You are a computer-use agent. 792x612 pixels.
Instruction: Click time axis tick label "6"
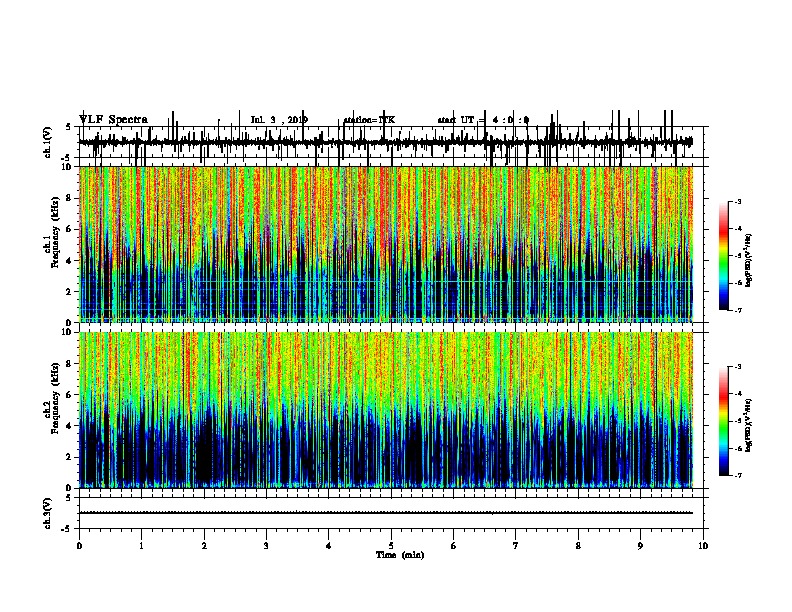point(454,546)
